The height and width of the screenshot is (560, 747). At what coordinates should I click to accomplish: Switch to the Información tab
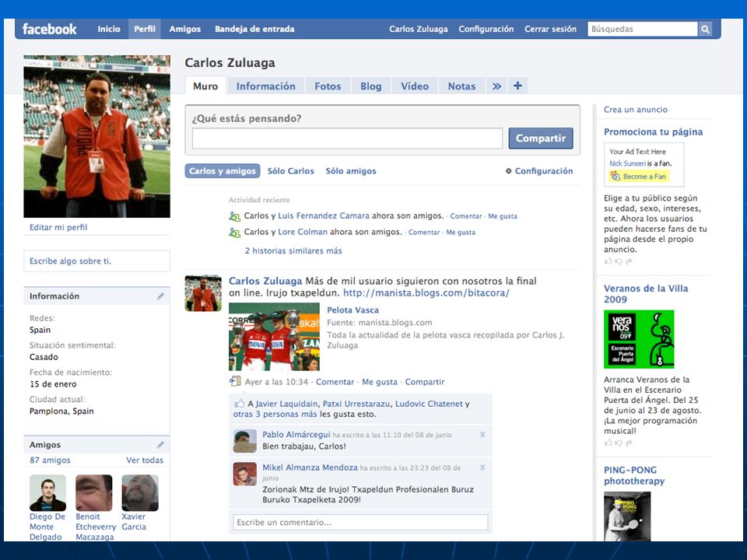tap(266, 86)
